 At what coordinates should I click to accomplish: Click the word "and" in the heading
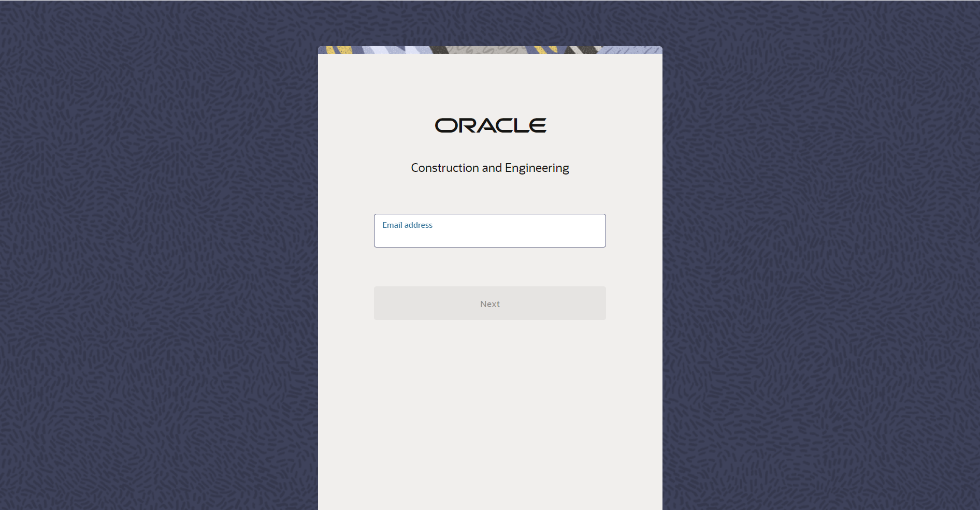point(492,168)
